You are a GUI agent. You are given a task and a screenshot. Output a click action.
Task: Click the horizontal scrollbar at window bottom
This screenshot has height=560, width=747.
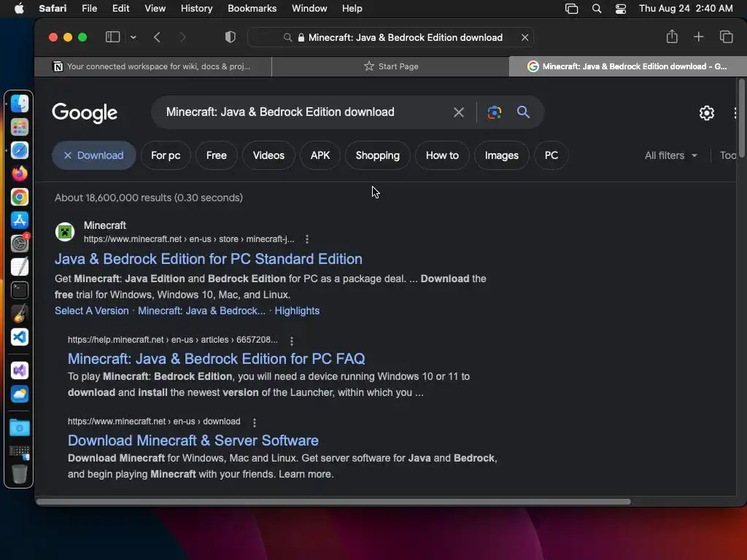coord(333,502)
